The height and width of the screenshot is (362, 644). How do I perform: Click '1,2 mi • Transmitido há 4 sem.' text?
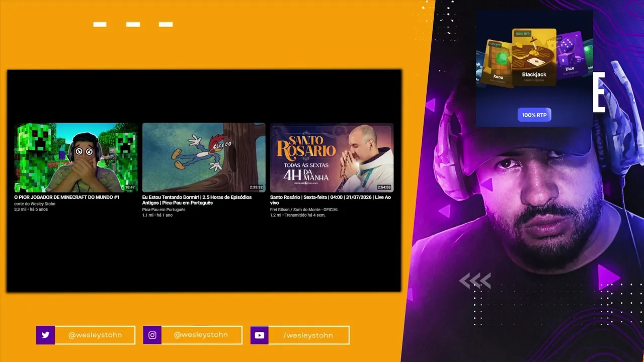[x=297, y=215]
